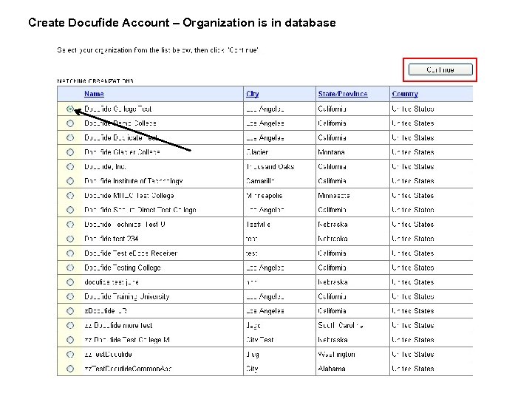532x399 pixels.
Task: Click the Continue button
Action: coord(440,69)
